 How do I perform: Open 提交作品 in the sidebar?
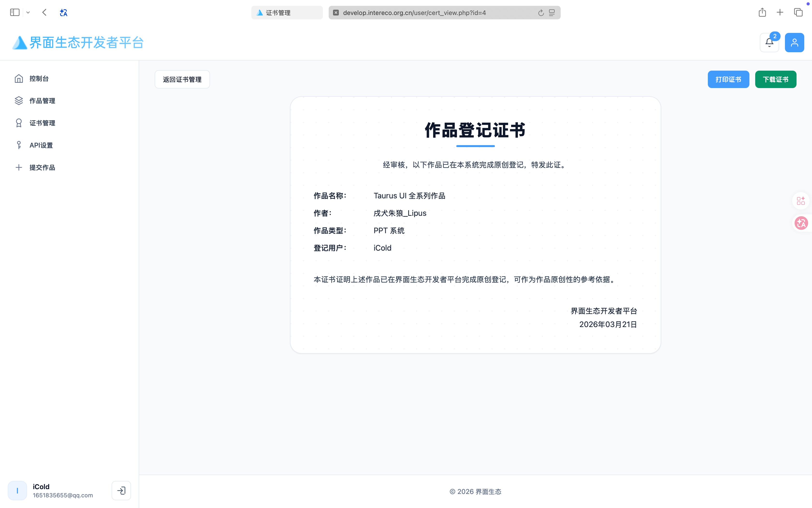[x=69, y=167]
